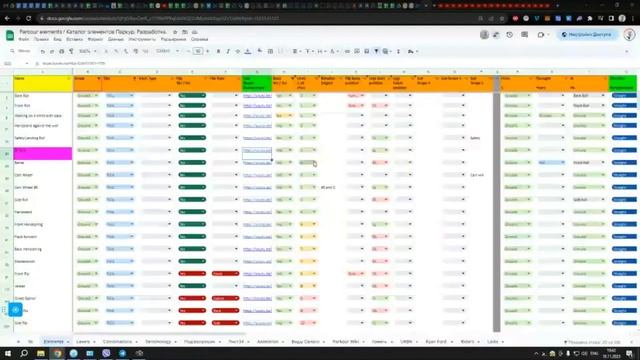
Task: Click the blue Share access button
Action: (587, 35)
